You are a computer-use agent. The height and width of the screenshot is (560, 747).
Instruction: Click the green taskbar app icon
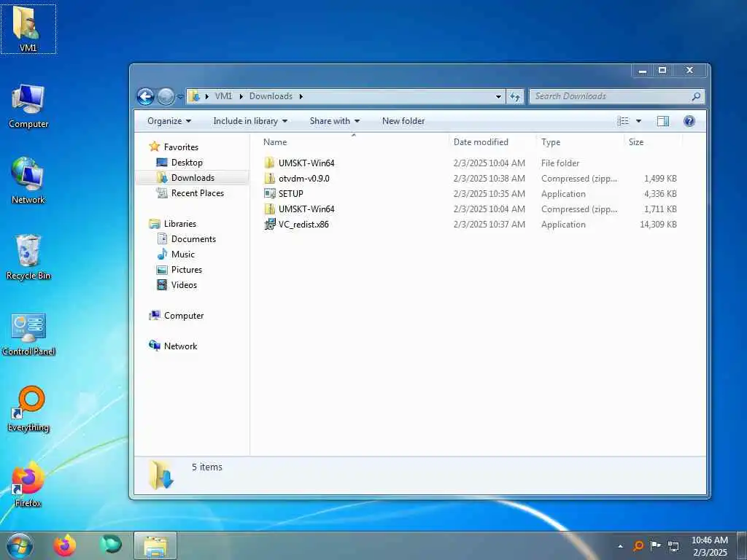click(x=110, y=544)
